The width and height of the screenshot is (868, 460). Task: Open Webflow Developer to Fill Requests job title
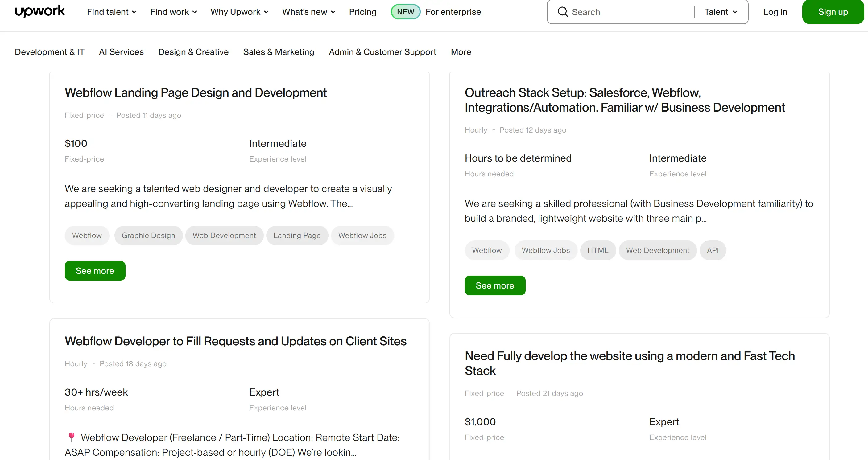click(x=236, y=341)
